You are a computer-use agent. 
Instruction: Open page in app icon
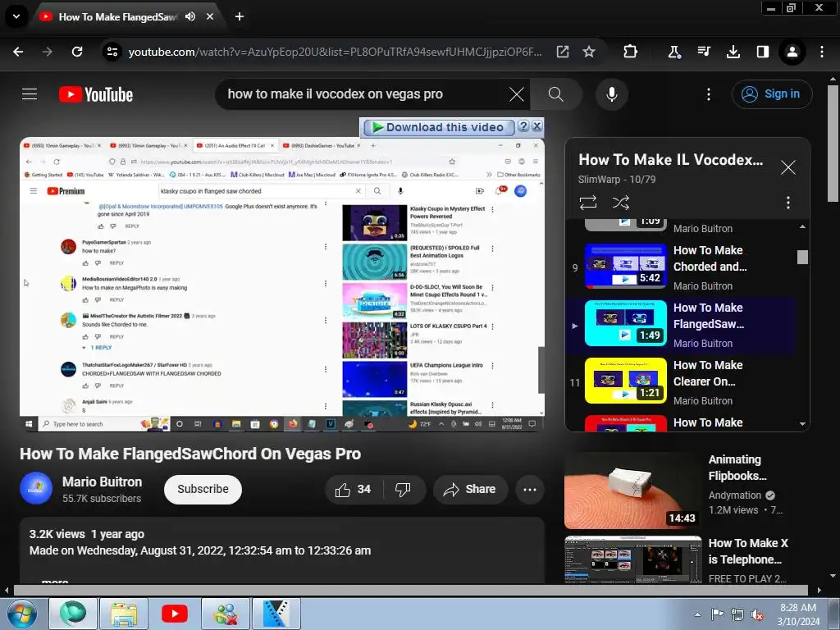563,52
